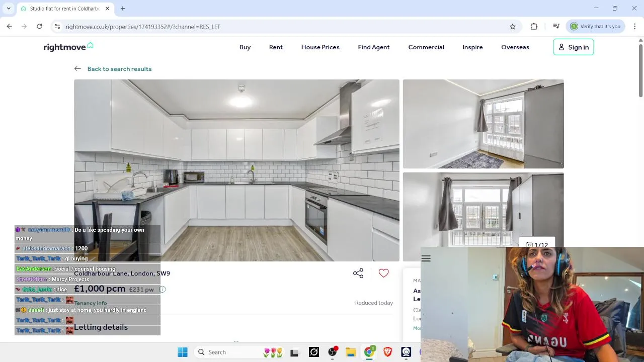Open the Overseas menu

(515, 47)
